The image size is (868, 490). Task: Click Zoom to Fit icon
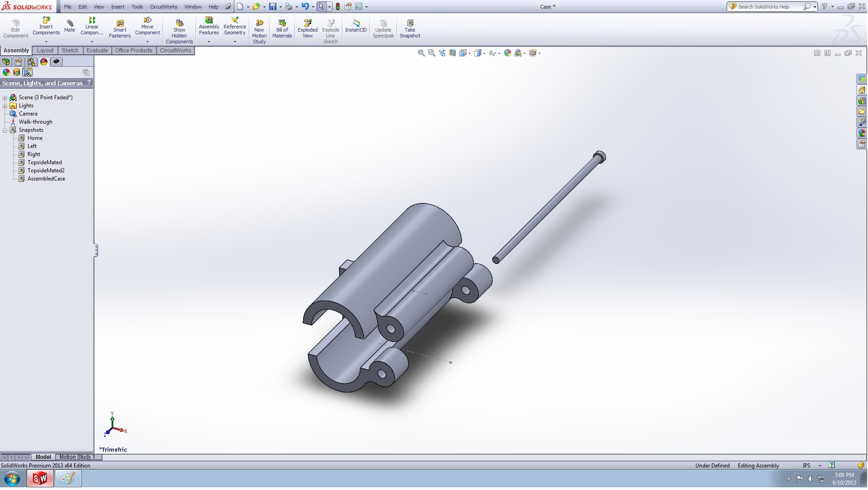click(x=421, y=53)
